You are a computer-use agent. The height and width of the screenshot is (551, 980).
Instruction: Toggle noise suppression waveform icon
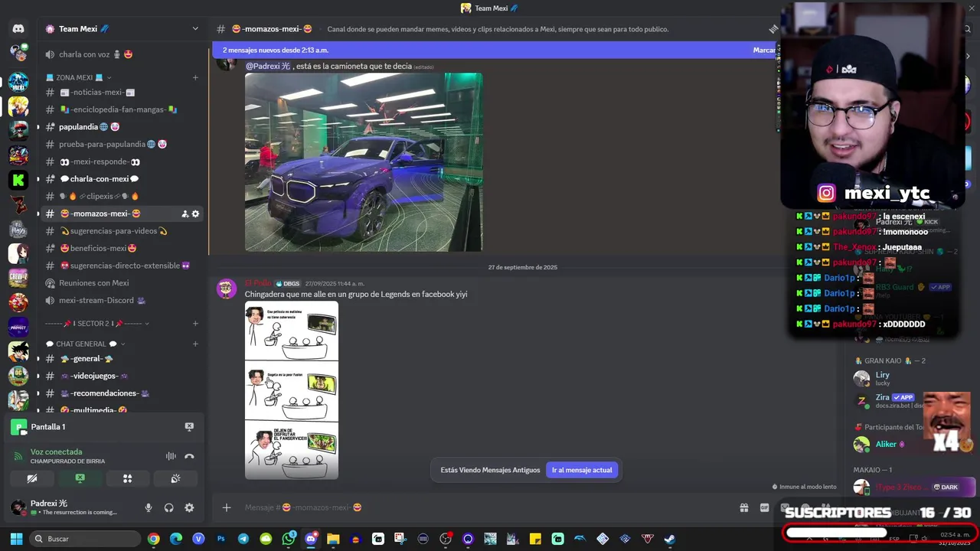pos(171,456)
